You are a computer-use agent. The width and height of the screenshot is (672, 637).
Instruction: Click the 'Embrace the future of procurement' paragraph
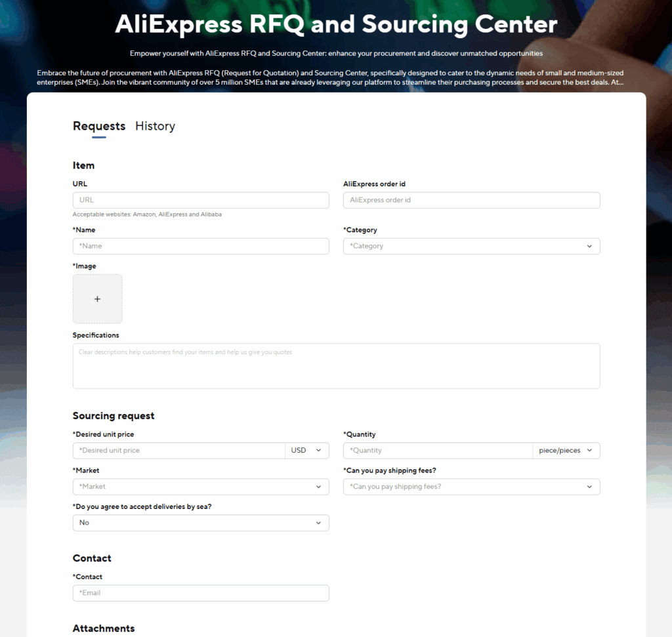(330, 77)
